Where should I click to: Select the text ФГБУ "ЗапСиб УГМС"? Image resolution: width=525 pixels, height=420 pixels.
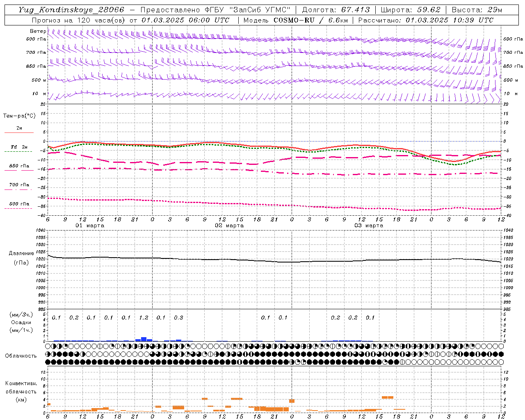(247, 10)
